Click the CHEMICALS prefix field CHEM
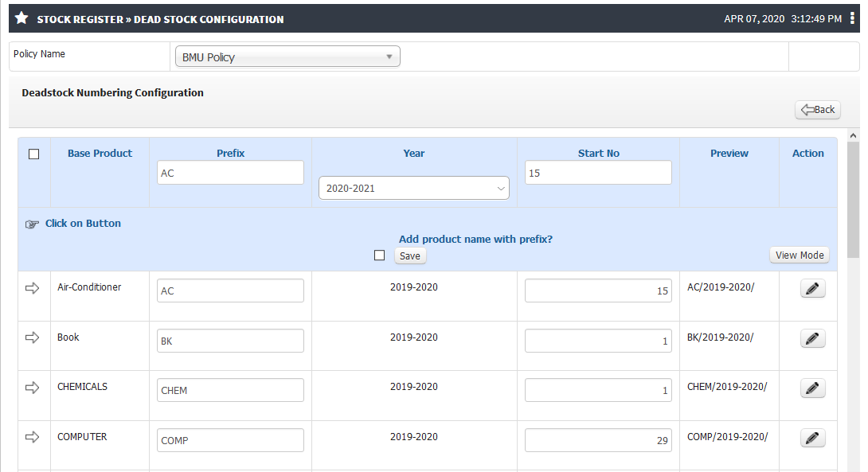 point(230,390)
